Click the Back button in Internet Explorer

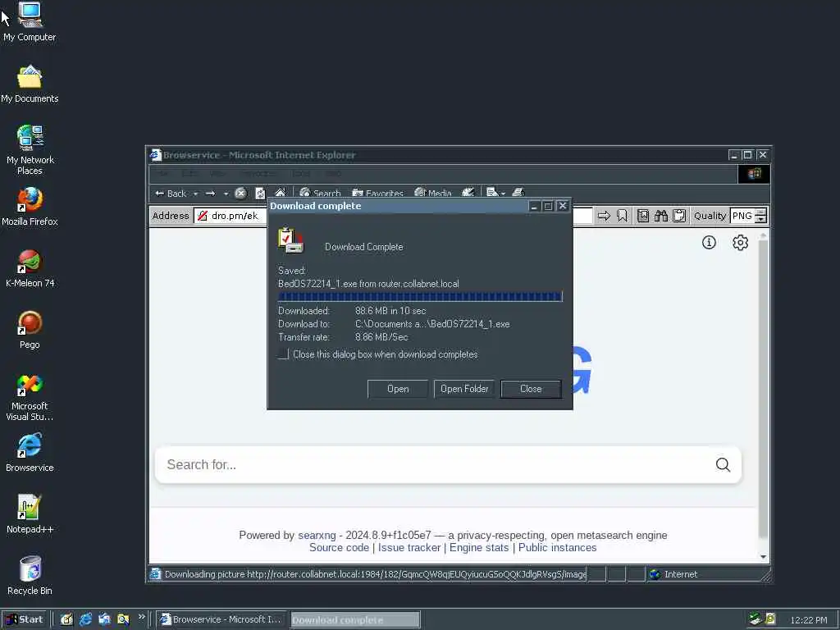coord(171,194)
